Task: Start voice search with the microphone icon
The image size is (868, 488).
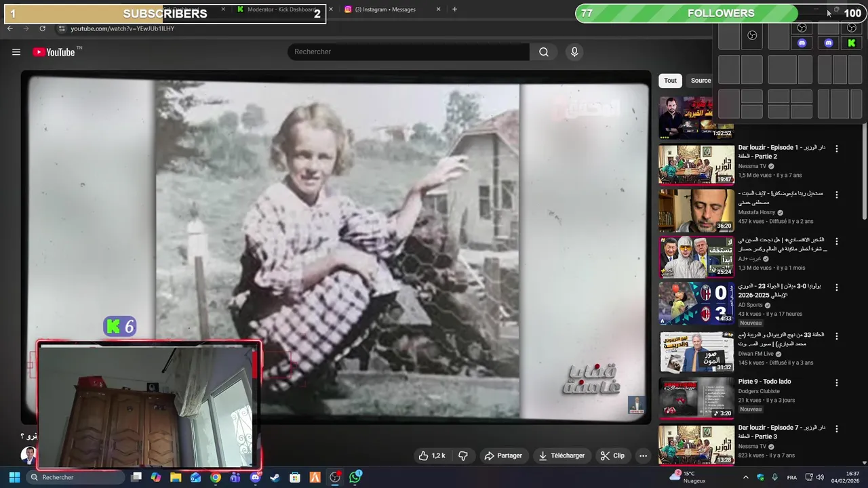Action: click(574, 52)
